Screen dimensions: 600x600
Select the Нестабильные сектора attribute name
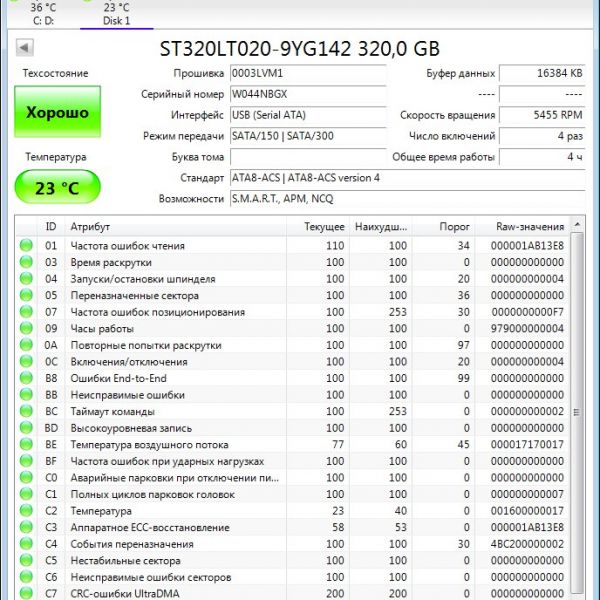(125, 561)
